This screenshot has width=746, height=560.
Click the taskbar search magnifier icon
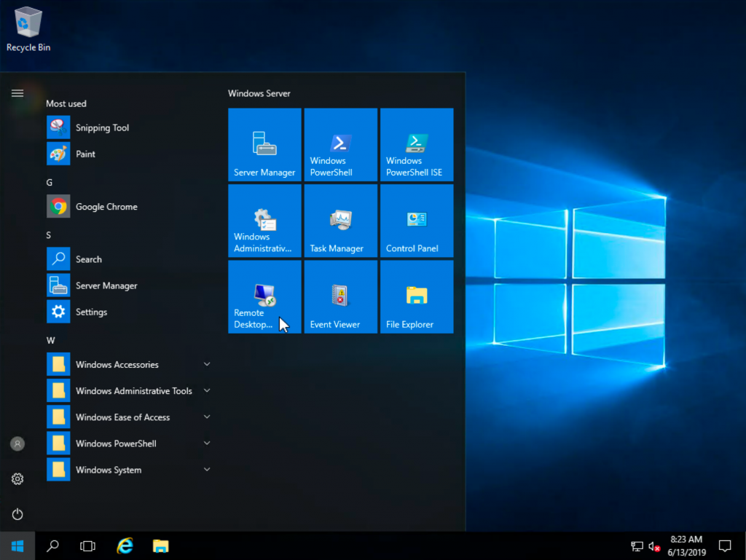[x=52, y=546]
